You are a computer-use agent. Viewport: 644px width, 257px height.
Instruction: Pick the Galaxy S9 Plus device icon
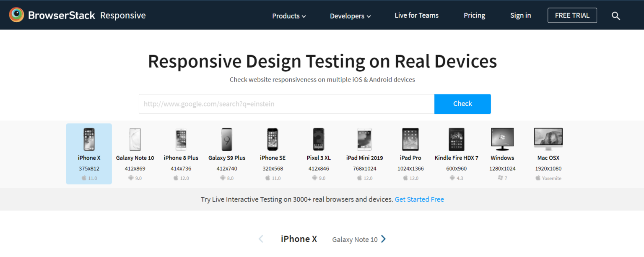[x=227, y=139]
